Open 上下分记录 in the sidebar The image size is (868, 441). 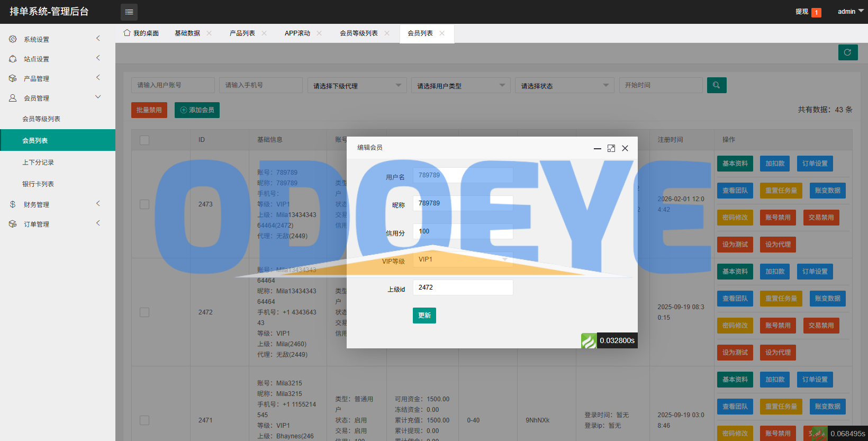coord(38,163)
